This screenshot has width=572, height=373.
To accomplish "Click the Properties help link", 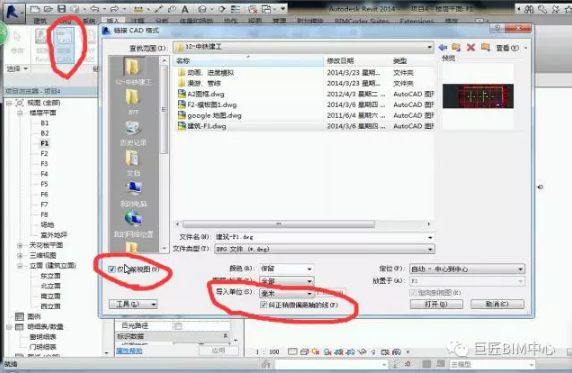I will [x=130, y=351].
